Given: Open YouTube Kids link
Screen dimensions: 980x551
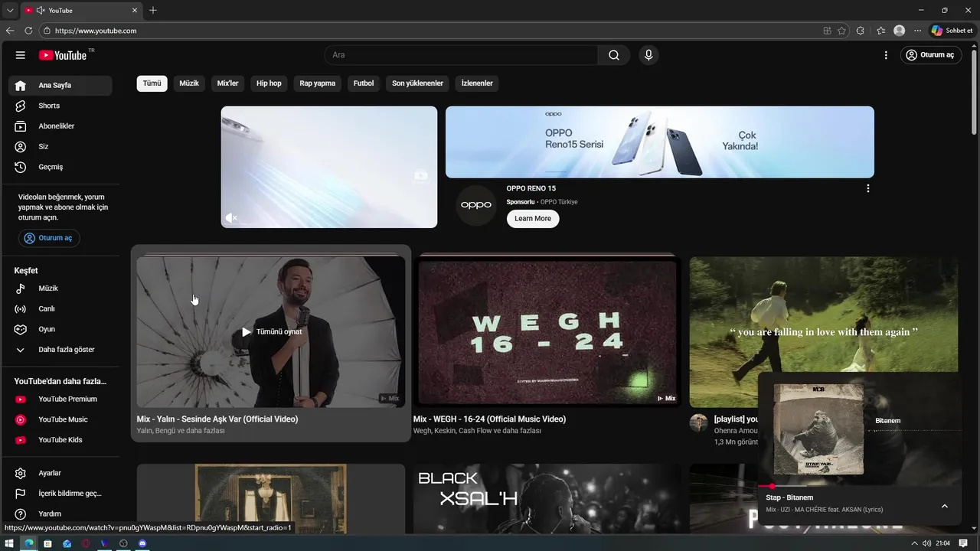Looking at the screenshot, I should tap(60, 440).
